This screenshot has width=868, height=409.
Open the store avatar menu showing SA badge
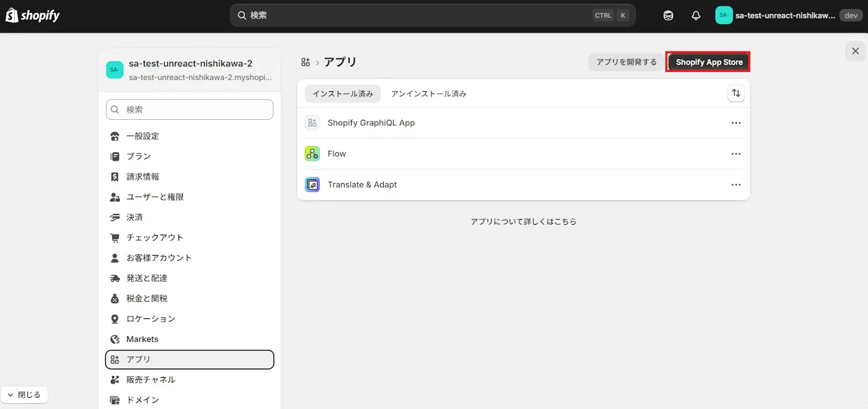[723, 14]
